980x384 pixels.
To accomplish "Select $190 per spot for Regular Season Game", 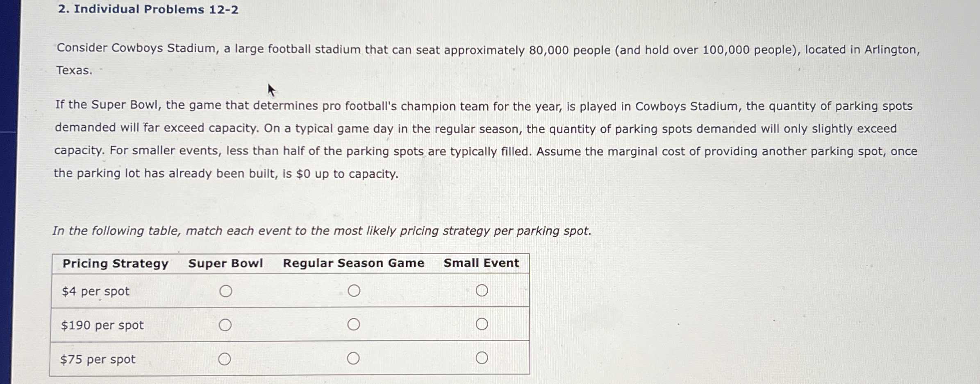I will click(x=354, y=325).
